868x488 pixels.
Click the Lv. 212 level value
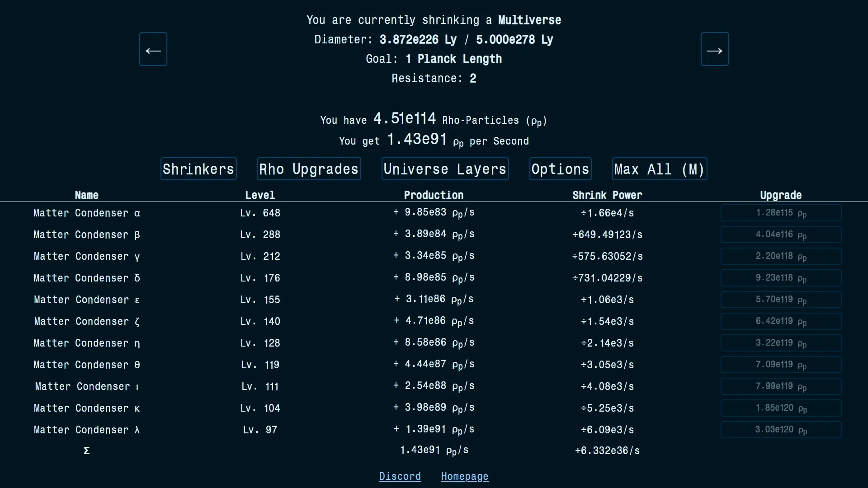260,256
